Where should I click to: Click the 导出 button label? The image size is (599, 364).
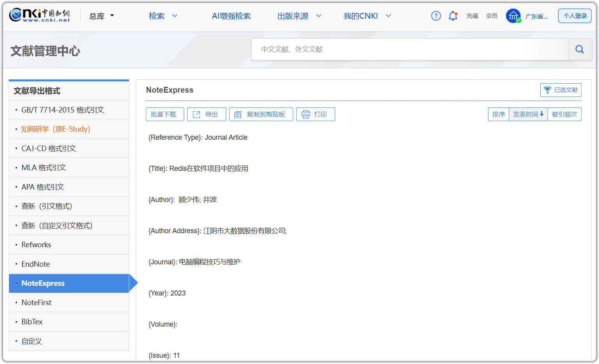(211, 114)
